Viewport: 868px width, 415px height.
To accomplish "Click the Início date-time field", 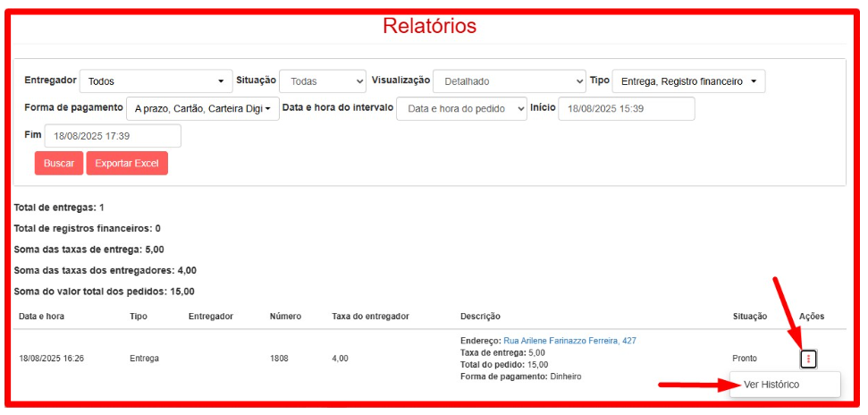I will pos(626,108).
